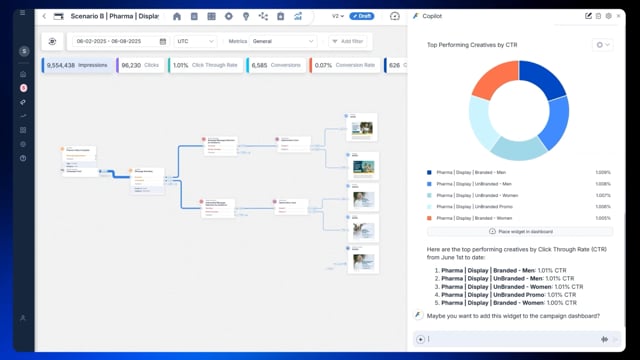Select the Click Through Rate metric card
The image size is (640, 360).
point(205,65)
